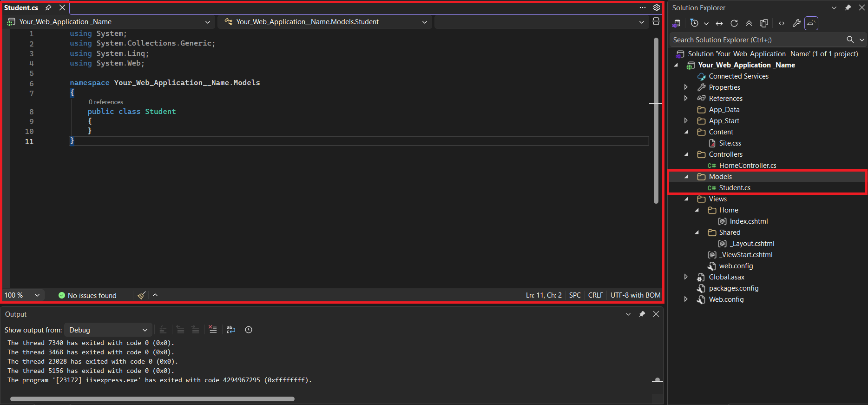Toggle Show All Files in Solution Explorer
868x405 pixels.
[x=764, y=23]
